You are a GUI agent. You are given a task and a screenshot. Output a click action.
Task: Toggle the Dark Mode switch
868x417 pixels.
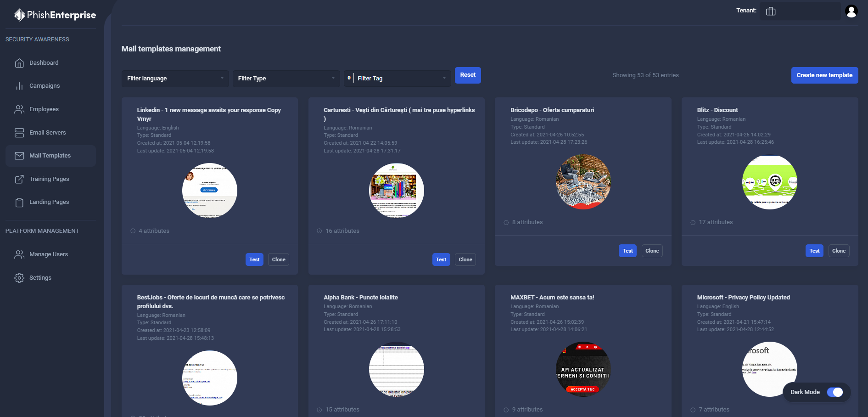[x=835, y=392]
